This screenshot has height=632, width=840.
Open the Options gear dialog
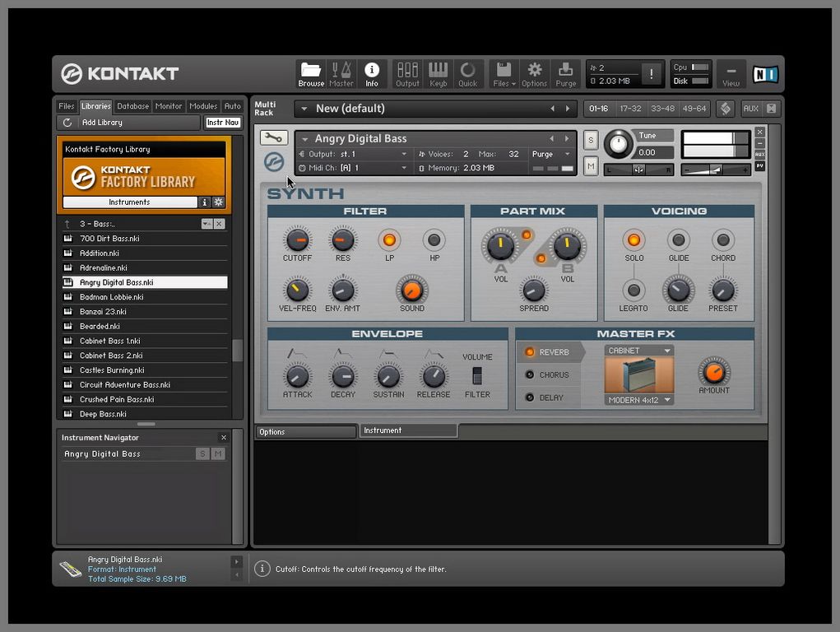pos(534,74)
